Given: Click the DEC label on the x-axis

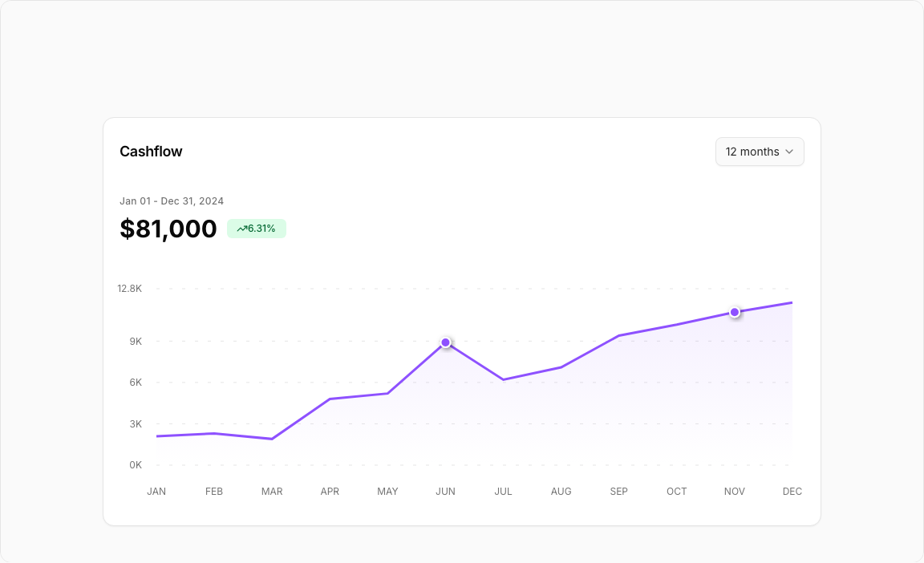Looking at the screenshot, I should point(792,492).
